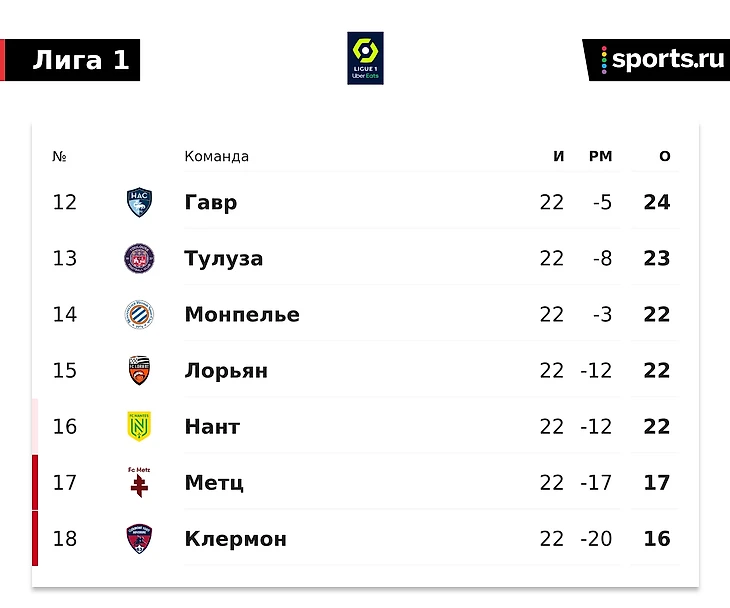730x608 pixels.
Task: Sort by the И games column header
Action: click(559, 156)
